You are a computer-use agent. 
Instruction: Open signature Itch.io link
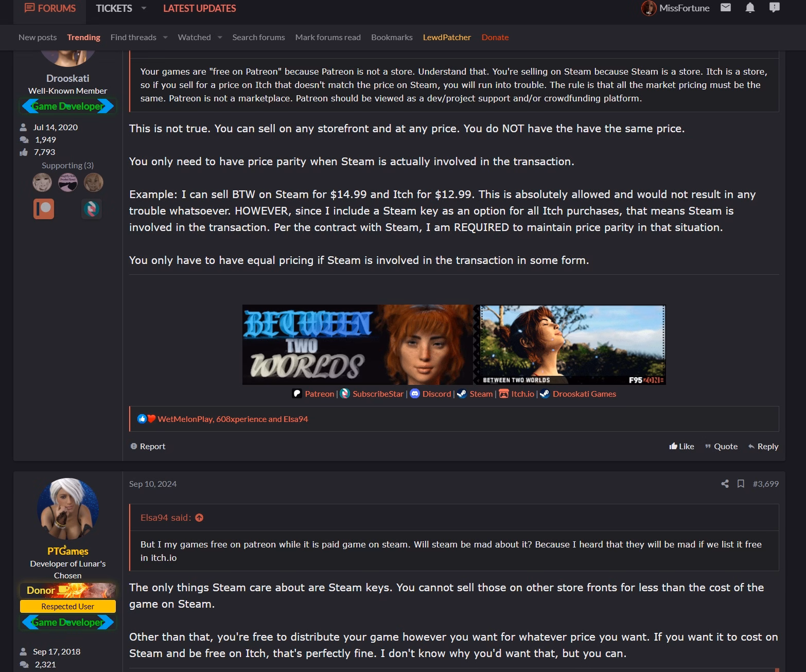[522, 394]
